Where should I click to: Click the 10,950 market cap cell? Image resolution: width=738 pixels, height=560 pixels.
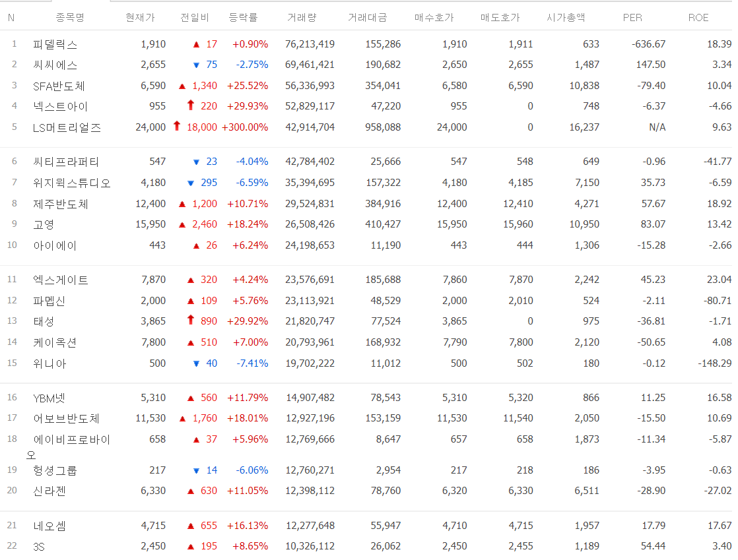pyautogui.click(x=584, y=224)
